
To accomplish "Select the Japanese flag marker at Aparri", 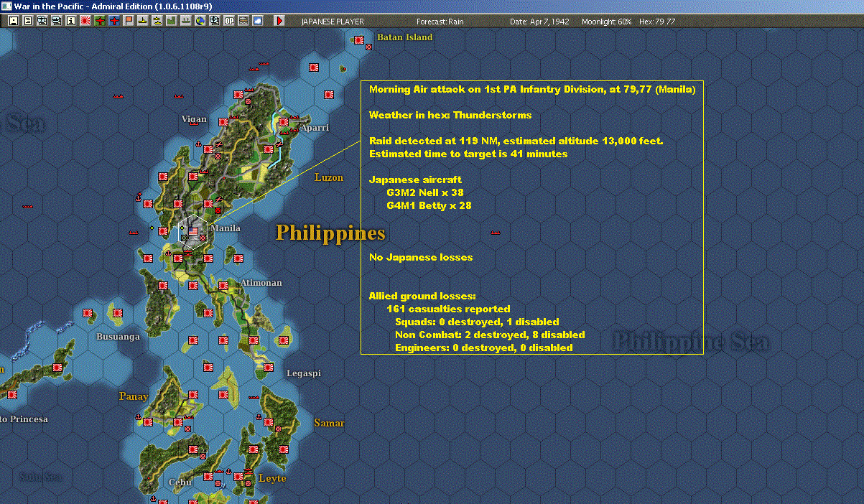I will point(284,122).
